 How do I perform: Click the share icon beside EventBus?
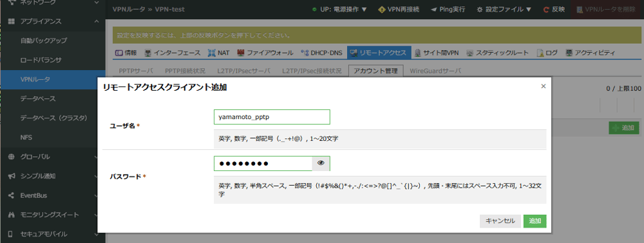11,195
